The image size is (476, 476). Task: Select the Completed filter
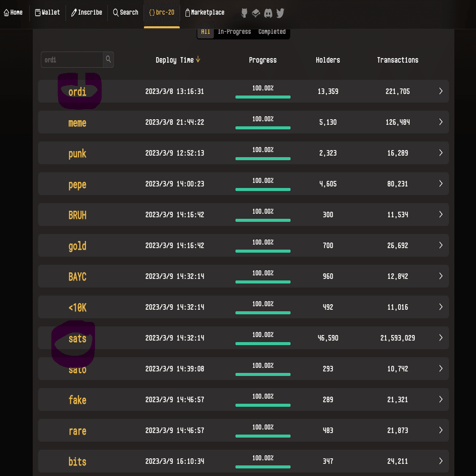coord(272,31)
